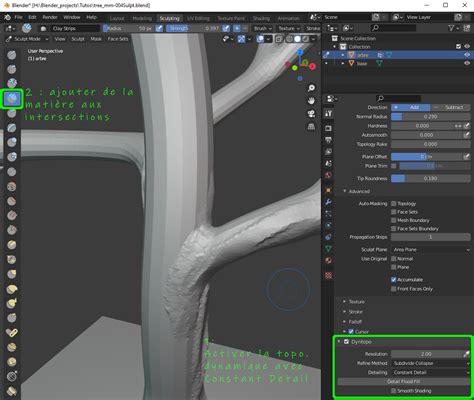Enable Front Faces Only checkbox
474x400 pixels.
click(394, 289)
